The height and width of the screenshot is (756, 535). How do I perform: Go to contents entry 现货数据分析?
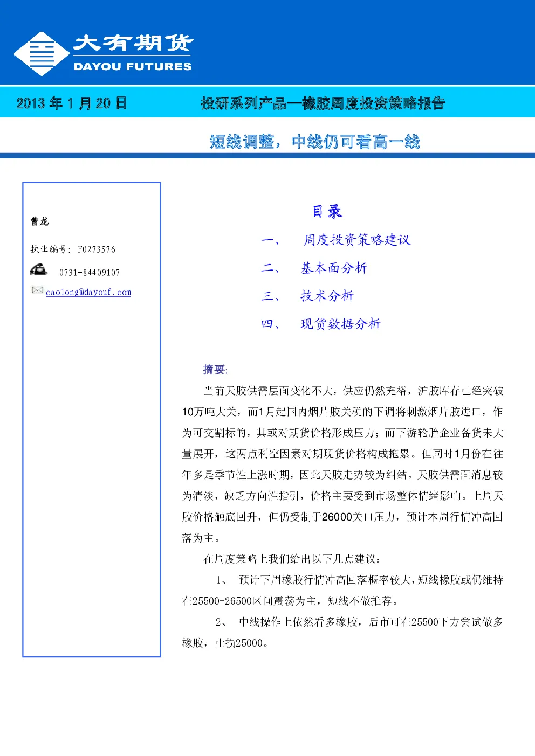pyautogui.click(x=341, y=324)
